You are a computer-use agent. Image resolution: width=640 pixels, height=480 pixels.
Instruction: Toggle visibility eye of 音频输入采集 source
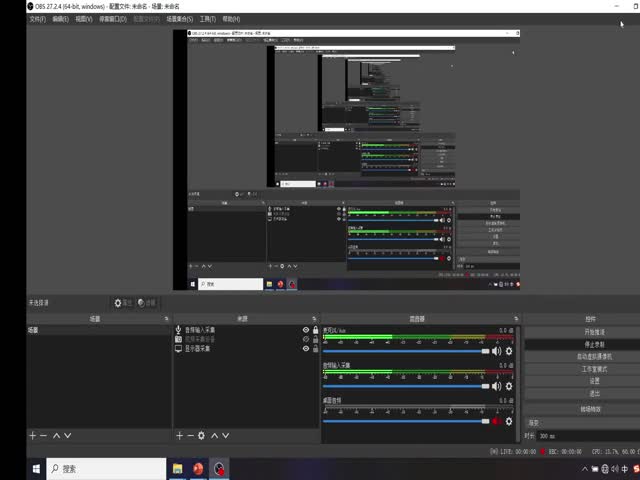click(305, 329)
